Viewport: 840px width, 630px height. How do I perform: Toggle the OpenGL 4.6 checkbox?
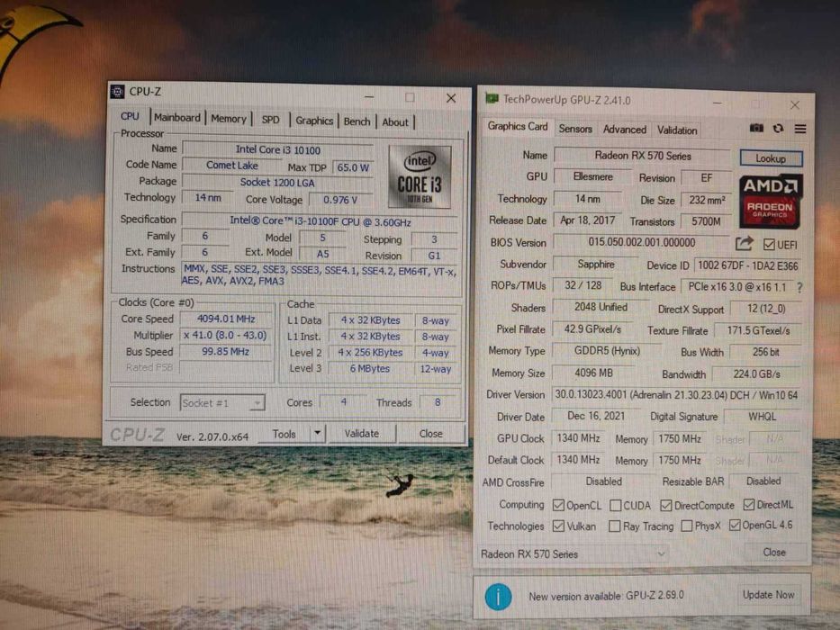(735, 525)
